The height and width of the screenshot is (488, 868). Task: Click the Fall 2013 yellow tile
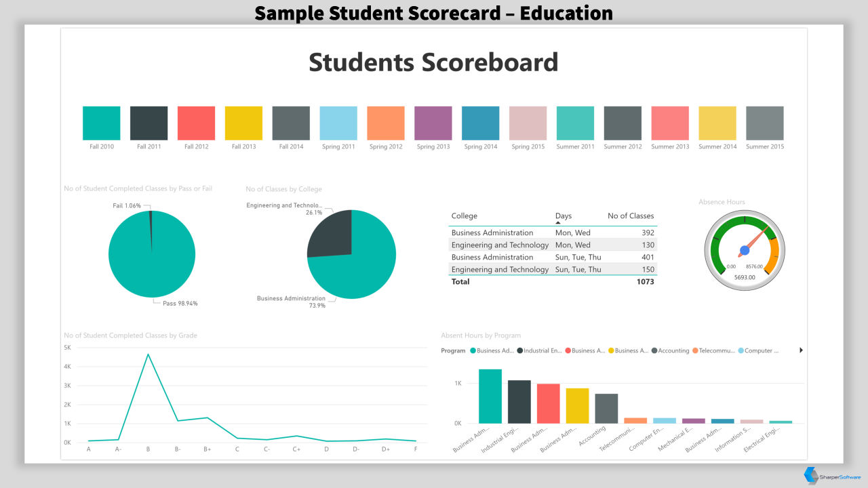pyautogui.click(x=243, y=123)
